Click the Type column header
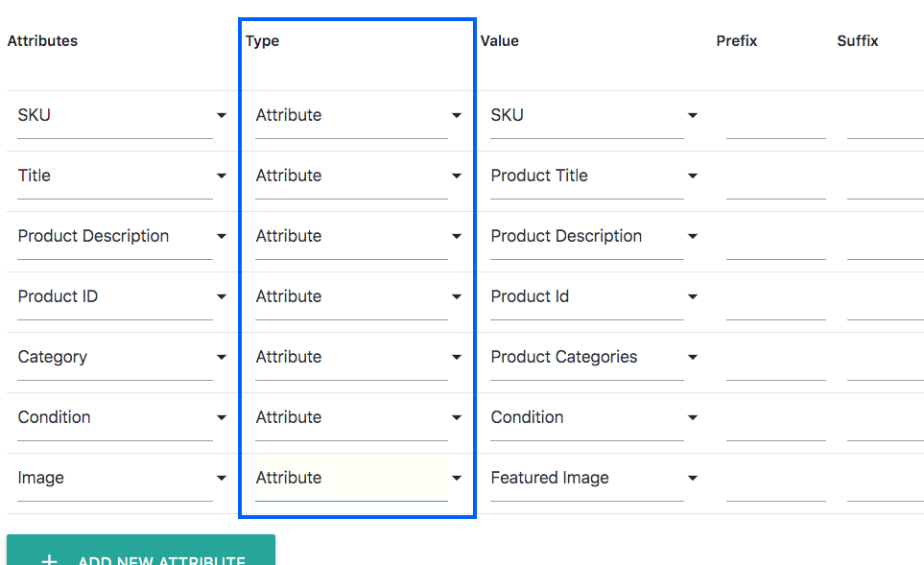This screenshot has width=924, height=565. click(x=262, y=41)
